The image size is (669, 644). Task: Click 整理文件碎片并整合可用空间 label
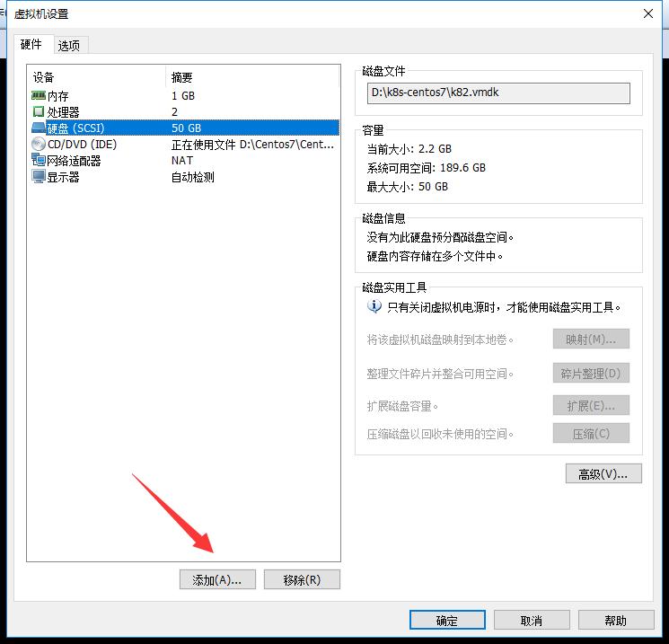coord(440,374)
